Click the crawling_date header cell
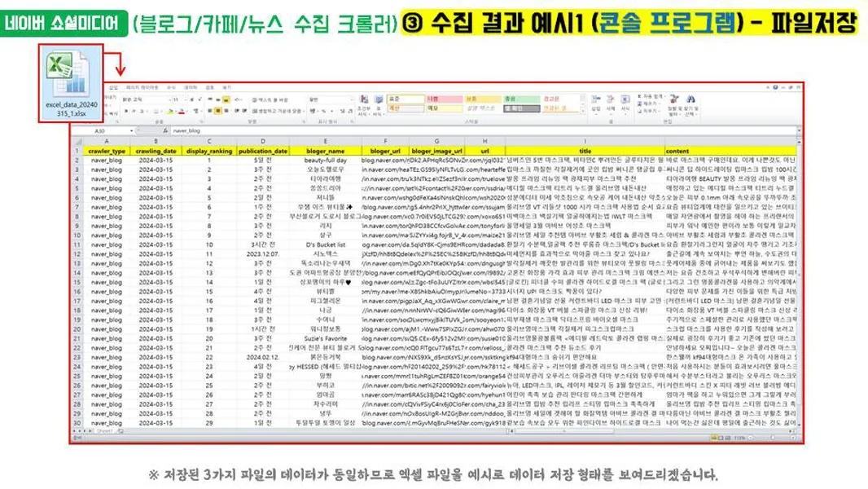The image size is (868, 489). pyautogui.click(x=156, y=151)
